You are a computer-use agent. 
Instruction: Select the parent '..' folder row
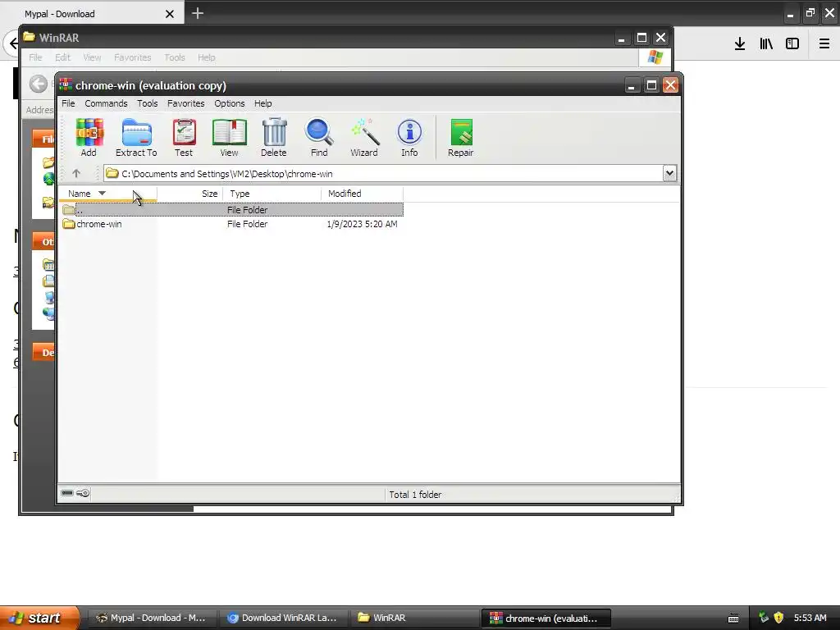tap(231, 210)
